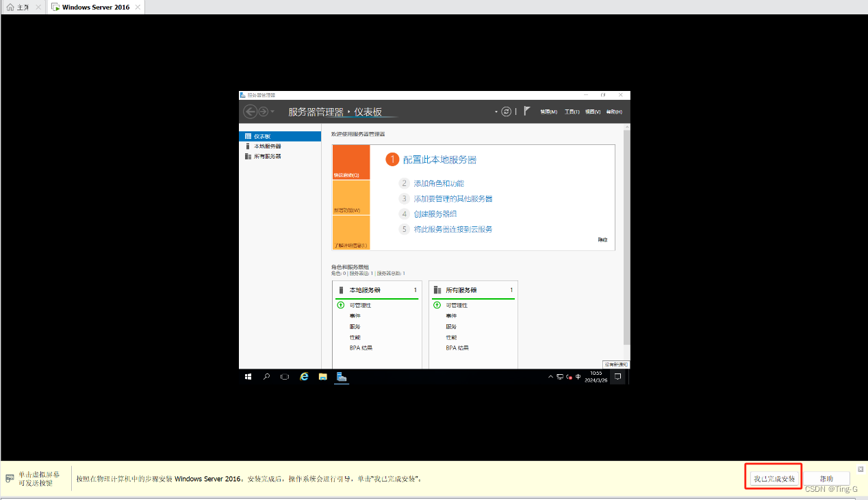Open the Action Center notification icon
This screenshot has width=868, height=500.
tap(617, 377)
